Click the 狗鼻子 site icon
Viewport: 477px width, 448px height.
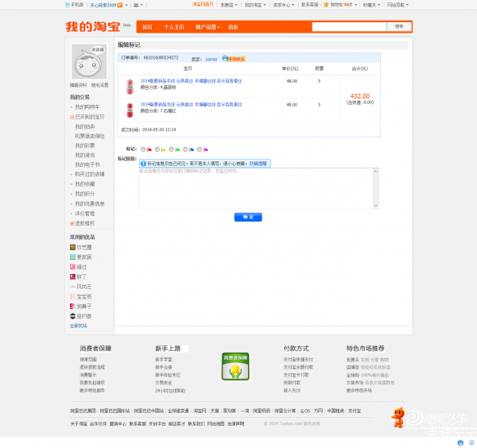(72, 306)
